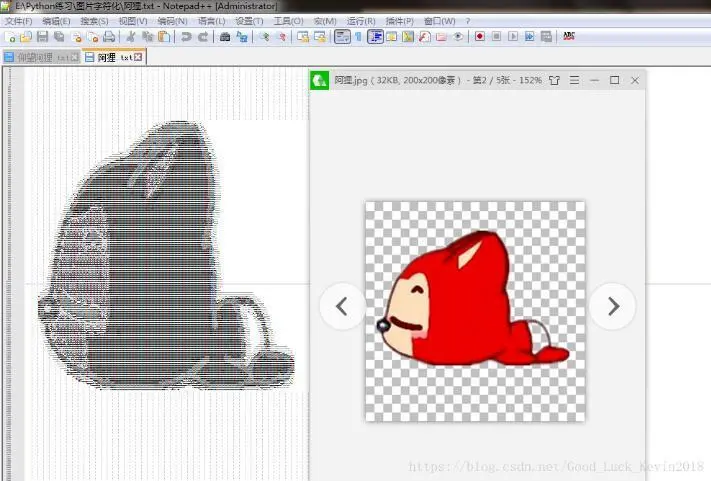Save the current file with the floppy icon
This screenshot has width=711, height=481.
43,37
